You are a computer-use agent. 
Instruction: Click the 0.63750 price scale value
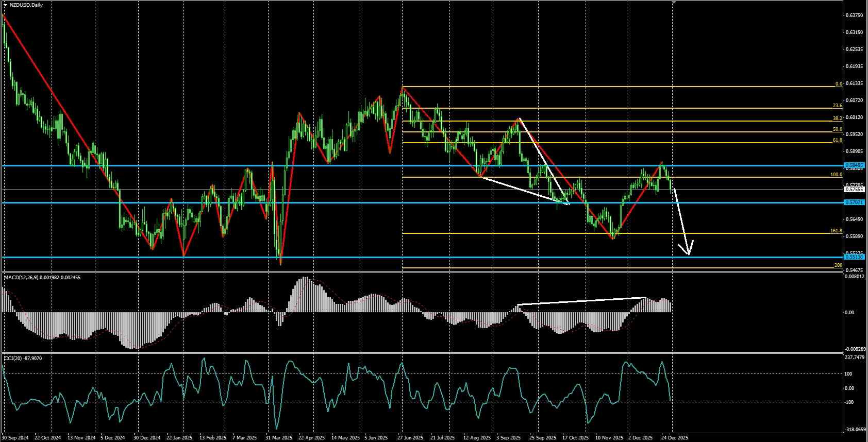tap(854, 15)
